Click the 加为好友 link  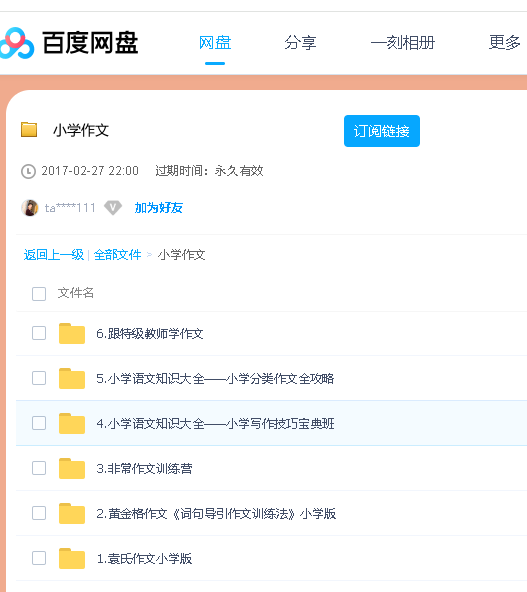[x=159, y=208]
